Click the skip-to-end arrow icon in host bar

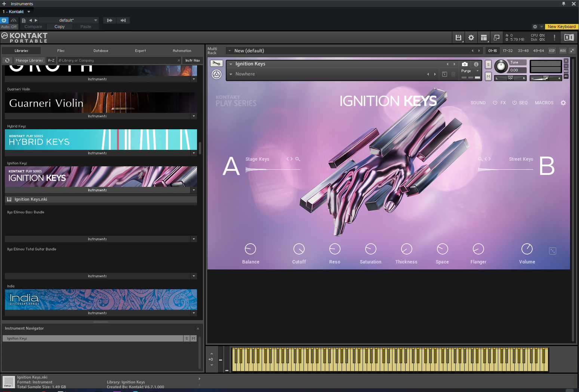tap(123, 21)
